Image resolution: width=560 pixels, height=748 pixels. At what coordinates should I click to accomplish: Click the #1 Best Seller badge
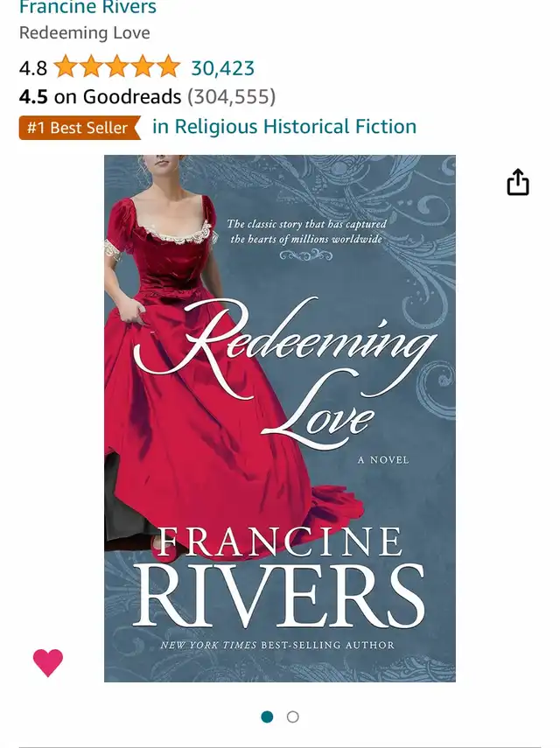pyautogui.click(x=80, y=128)
